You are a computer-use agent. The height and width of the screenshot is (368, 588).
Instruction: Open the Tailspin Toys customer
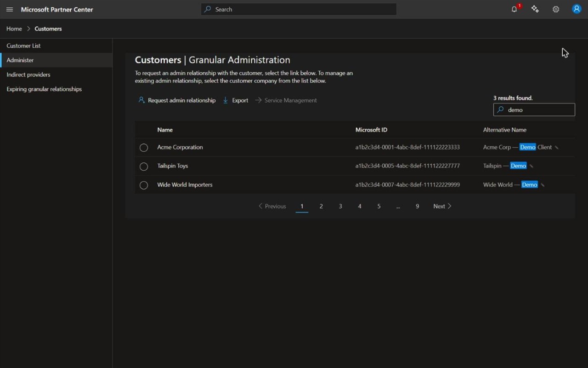[x=173, y=166]
